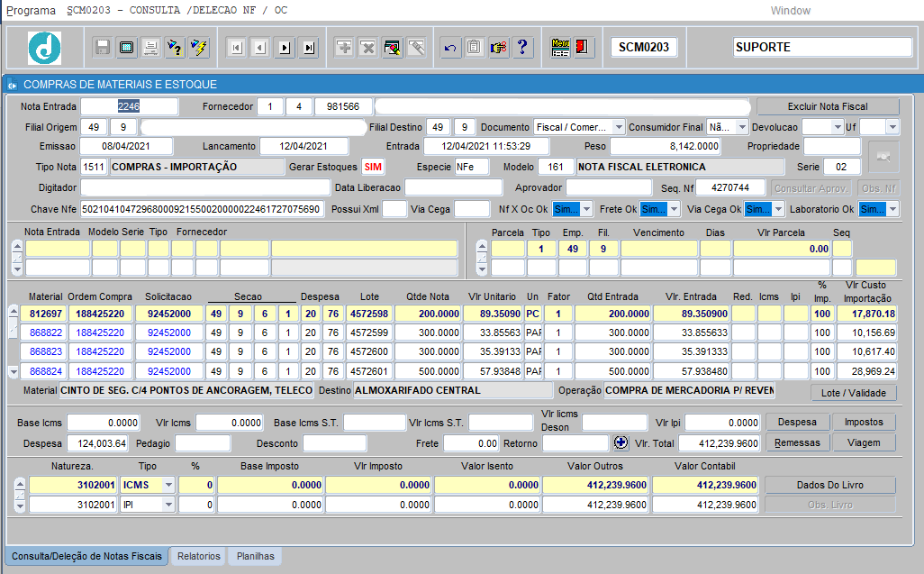Click the teal 'd' application logo

point(45,48)
